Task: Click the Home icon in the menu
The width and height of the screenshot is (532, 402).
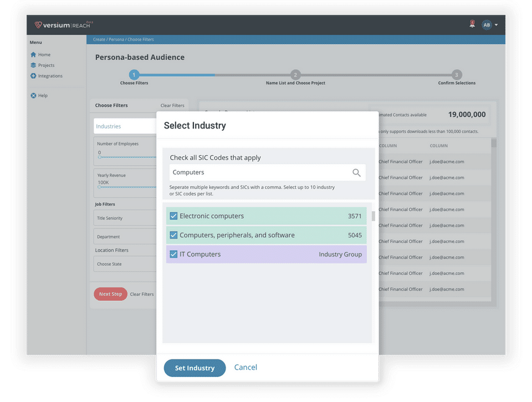Action: click(33, 55)
